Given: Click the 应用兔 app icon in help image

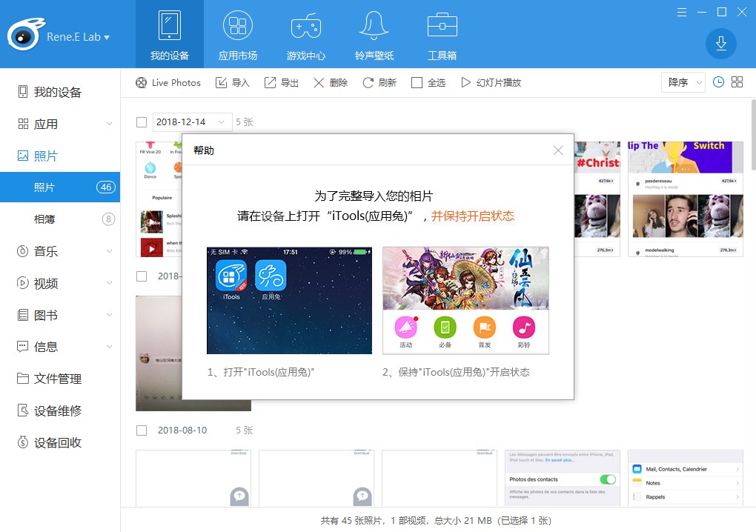Looking at the screenshot, I should (x=271, y=276).
